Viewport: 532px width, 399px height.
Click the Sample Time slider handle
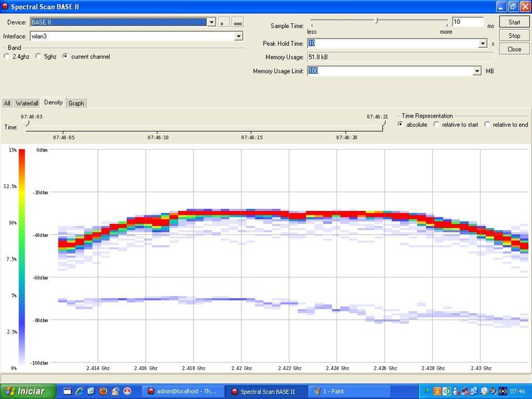tap(376, 21)
